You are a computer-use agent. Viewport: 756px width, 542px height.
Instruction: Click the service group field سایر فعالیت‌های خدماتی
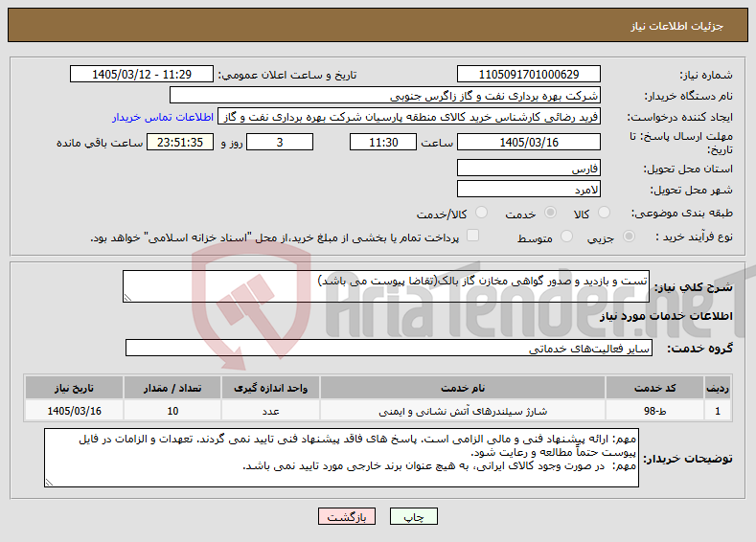[389, 348]
